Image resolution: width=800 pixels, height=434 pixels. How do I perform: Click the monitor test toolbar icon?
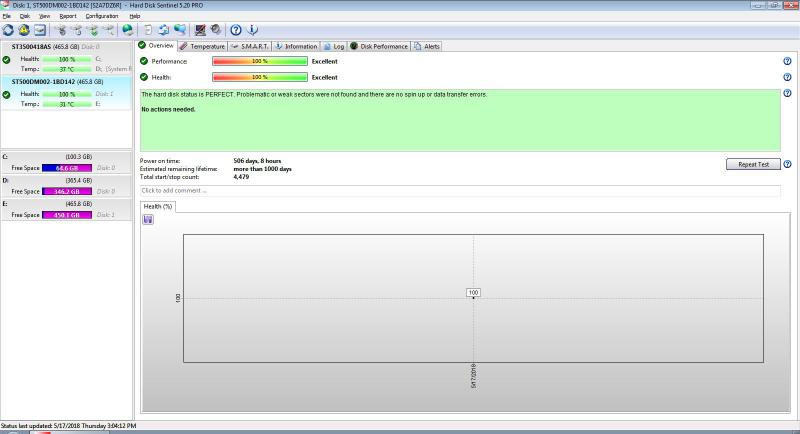(x=200, y=30)
